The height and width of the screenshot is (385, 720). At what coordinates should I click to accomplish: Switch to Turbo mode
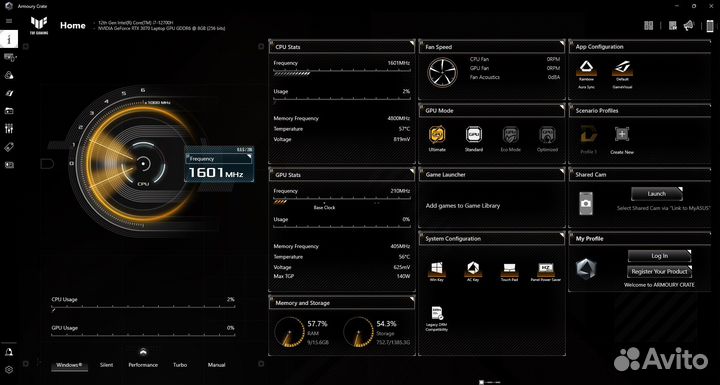[180, 365]
